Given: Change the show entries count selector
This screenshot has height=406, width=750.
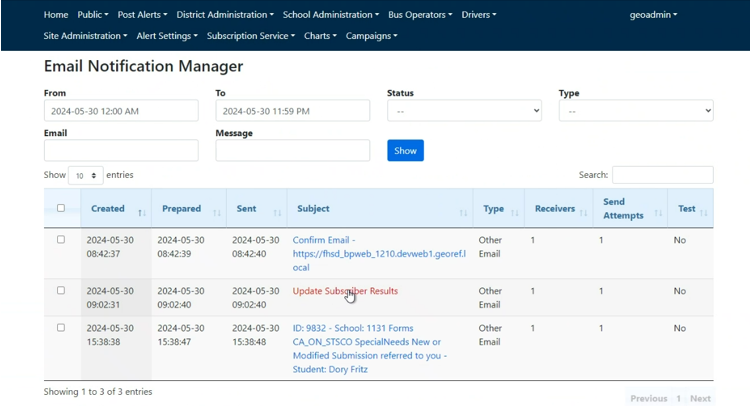Looking at the screenshot, I should (85, 175).
